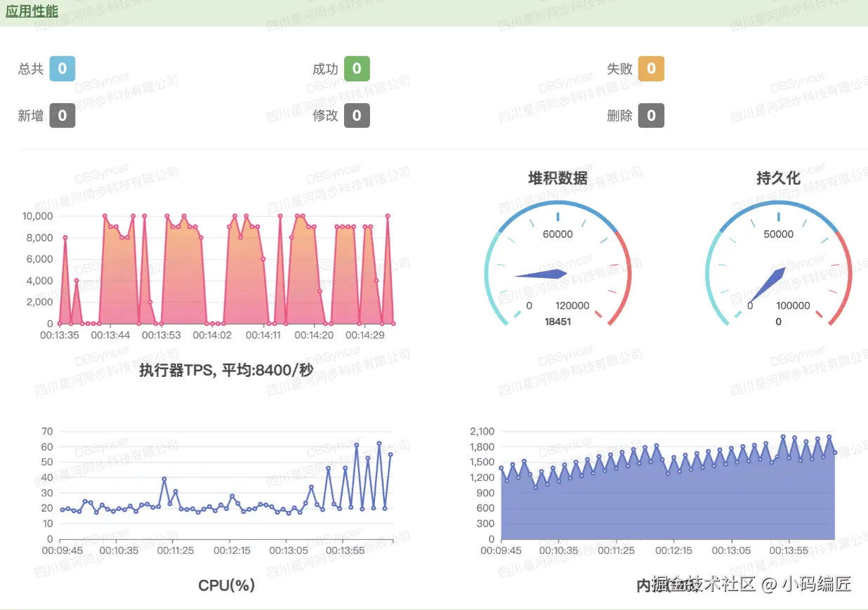This screenshot has width=868, height=610.
Task: Click the 6,000 y-axis label
Action: [40, 259]
